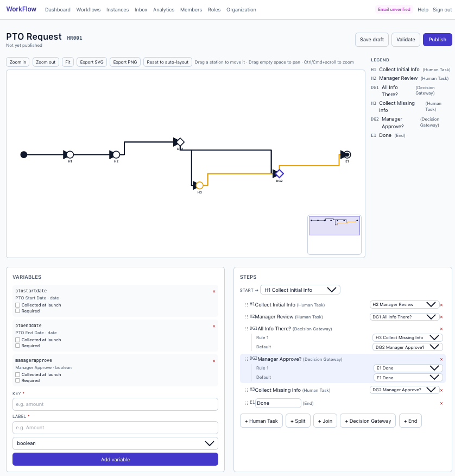Open the Workflows nav item
The width and height of the screenshot is (455, 476).
(89, 10)
